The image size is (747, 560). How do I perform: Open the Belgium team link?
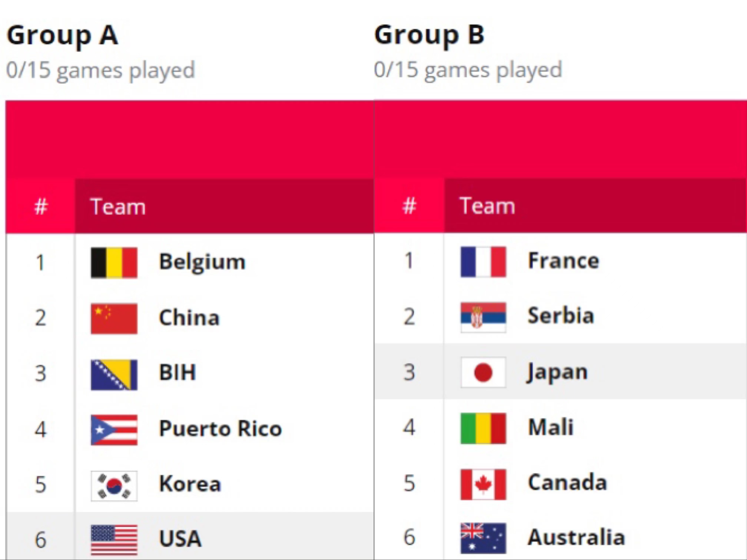(x=202, y=262)
